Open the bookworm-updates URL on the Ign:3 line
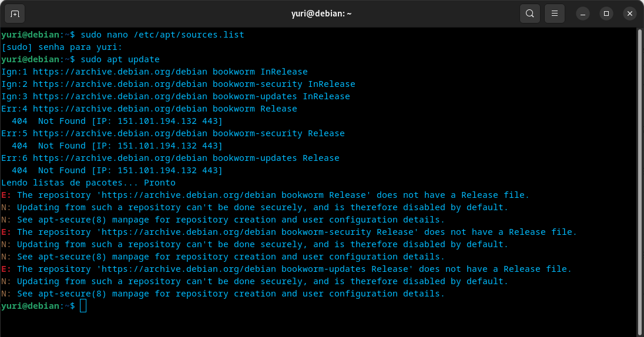Screen dimensions: 644x337 click(x=120, y=96)
